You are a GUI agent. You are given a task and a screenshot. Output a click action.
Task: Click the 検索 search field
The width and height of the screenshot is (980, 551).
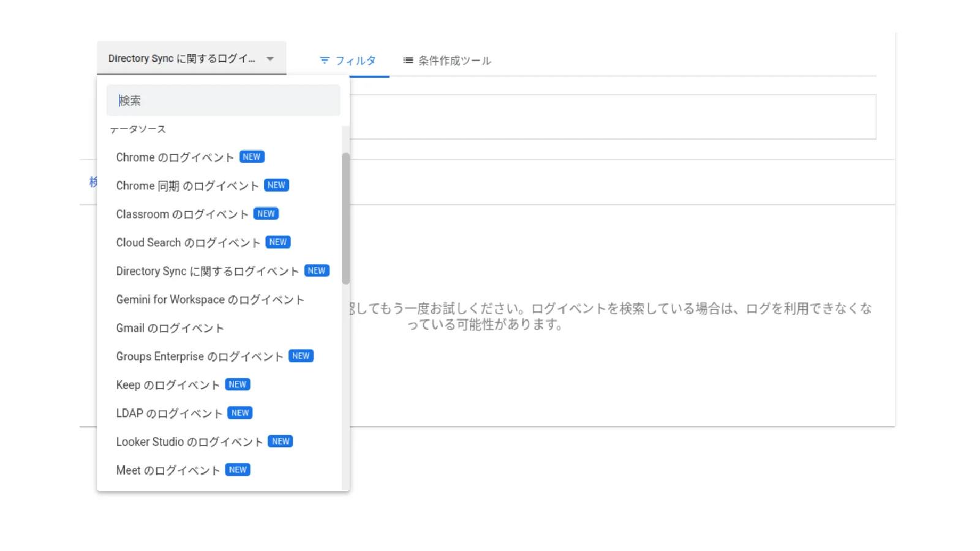coord(223,100)
